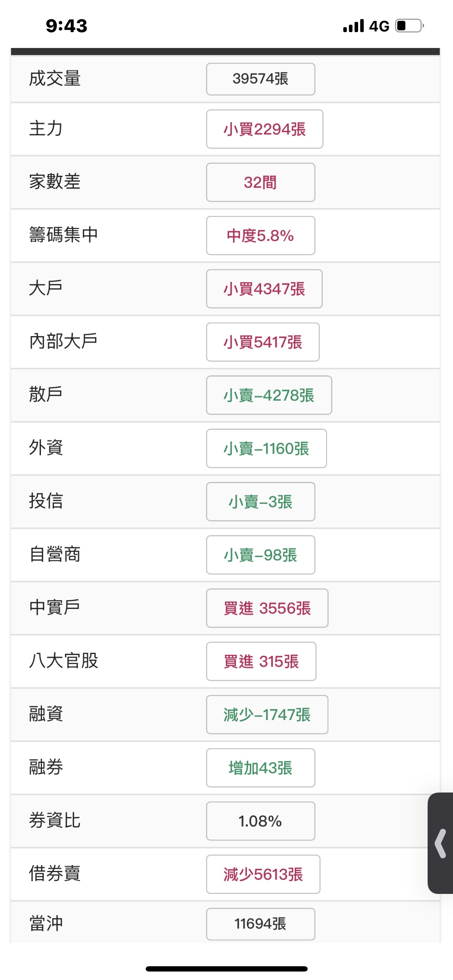This screenshot has width=453, height=980.
Task: Tap the 融券 增加43張 box
Action: click(x=260, y=768)
